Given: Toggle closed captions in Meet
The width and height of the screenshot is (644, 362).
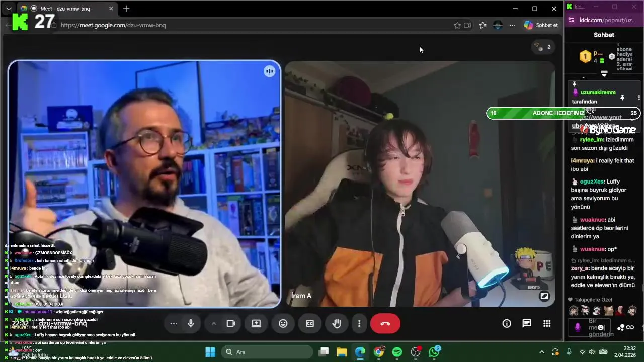Looking at the screenshot, I should 310,323.
